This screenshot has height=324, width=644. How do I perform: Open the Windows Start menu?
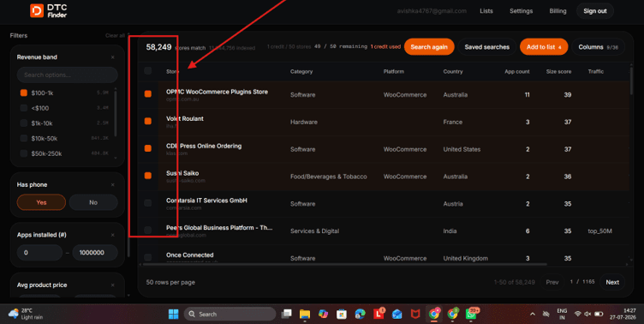173,314
